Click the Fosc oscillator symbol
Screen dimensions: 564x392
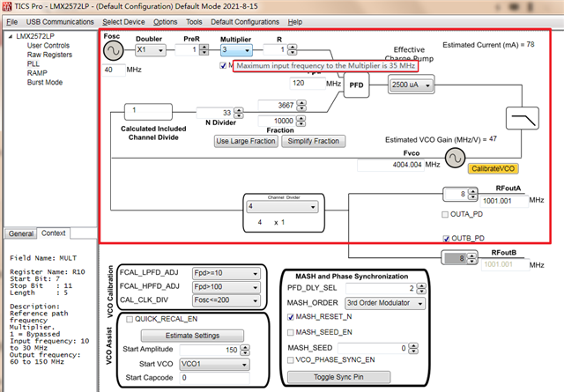tap(114, 51)
